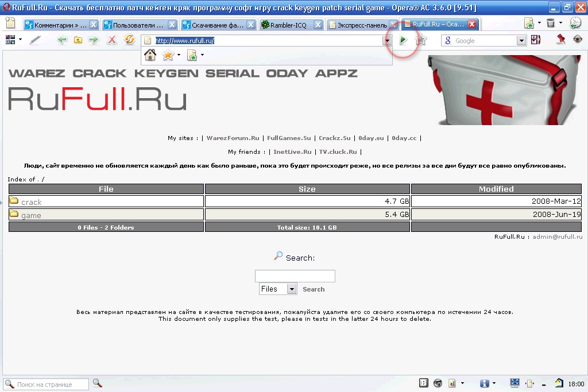Click the bold B icon in status bar
Viewport: 588px width, 392px height.
pyautogui.click(x=423, y=383)
